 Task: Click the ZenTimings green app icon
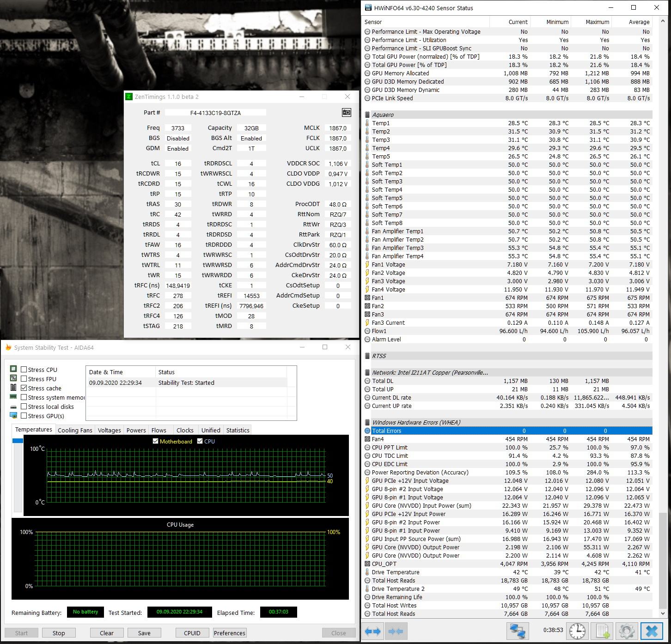(x=129, y=97)
